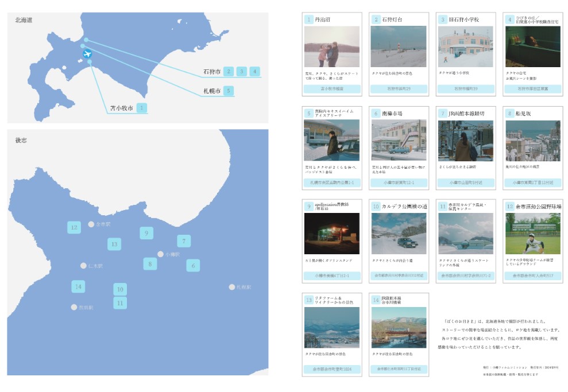Viewport: 568px width, 392px height.
Task: Click the 札幌駅 station dot
Action: point(232,287)
